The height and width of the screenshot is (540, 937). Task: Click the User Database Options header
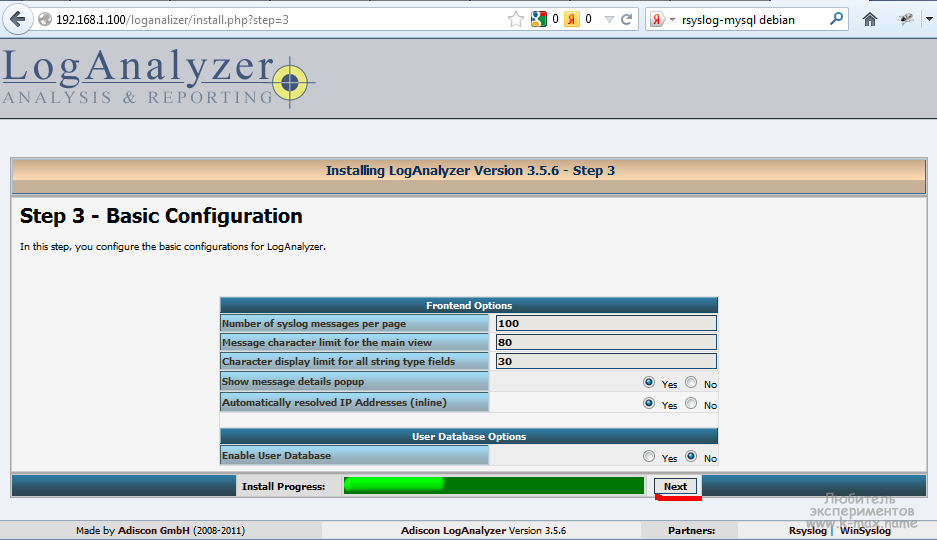pos(469,436)
